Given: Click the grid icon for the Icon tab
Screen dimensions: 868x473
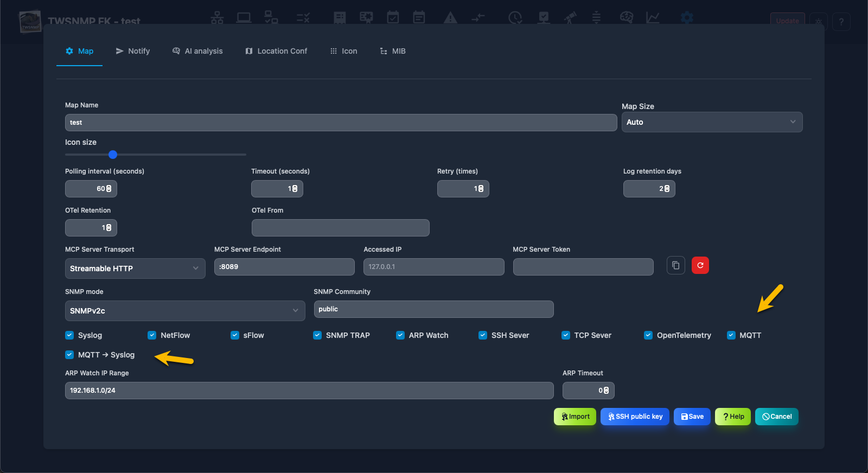Looking at the screenshot, I should click(334, 51).
